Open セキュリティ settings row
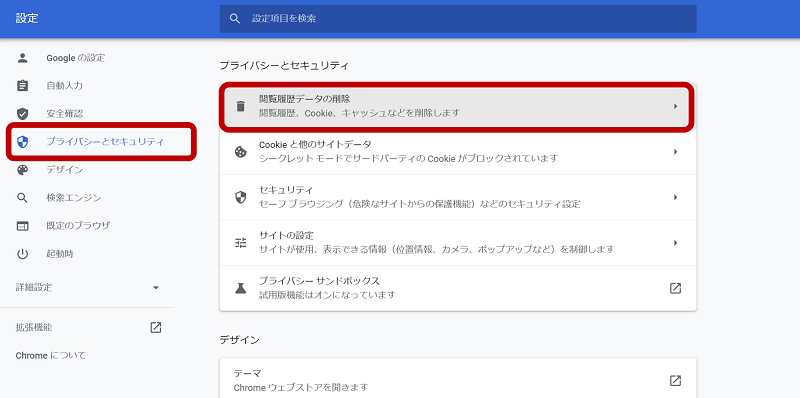800x398 pixels. pos(458,197)
